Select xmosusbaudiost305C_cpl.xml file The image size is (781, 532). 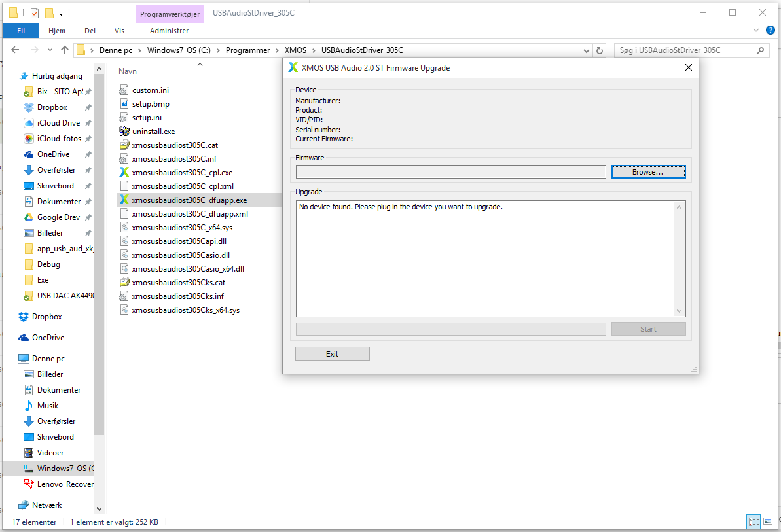click(x=183, y=186)
